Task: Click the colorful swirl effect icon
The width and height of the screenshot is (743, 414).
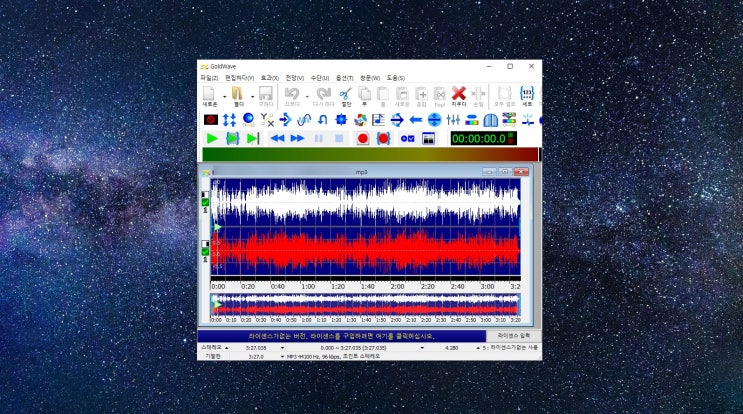Action: click(x=360, y=120)
